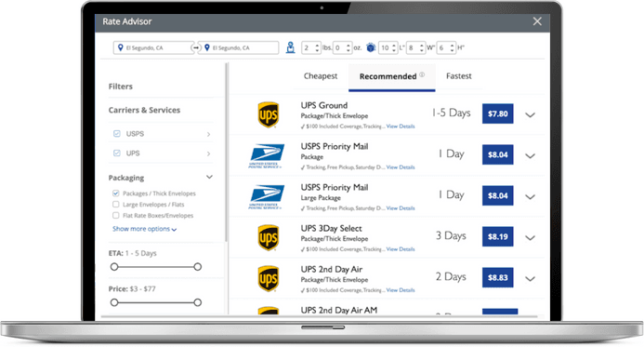Click the scale weight icon
644x347 pixels.
[x=290, y=47]
